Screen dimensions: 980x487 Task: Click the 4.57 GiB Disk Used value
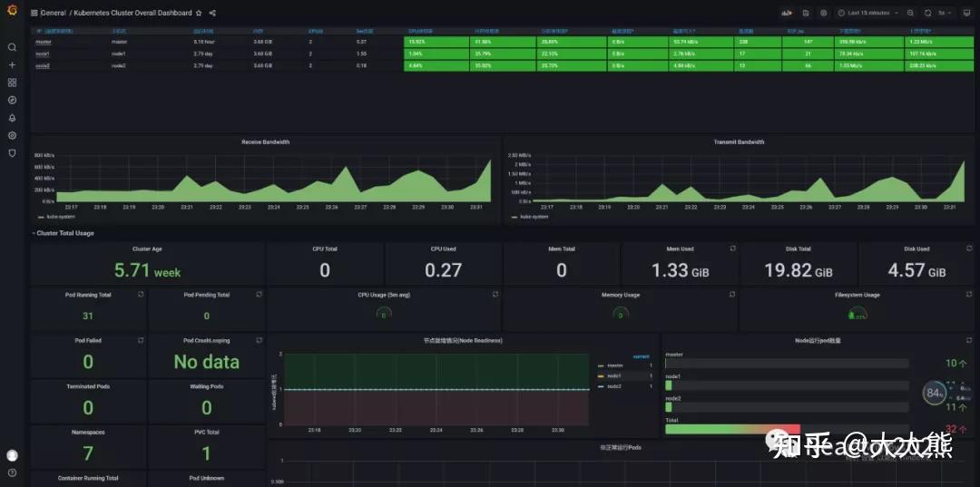point(916,271)
